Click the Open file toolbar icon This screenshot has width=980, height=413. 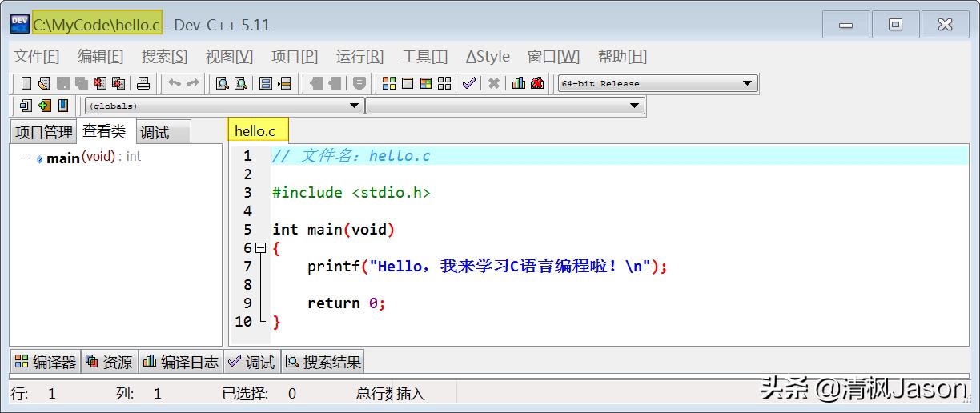[44, 83]
